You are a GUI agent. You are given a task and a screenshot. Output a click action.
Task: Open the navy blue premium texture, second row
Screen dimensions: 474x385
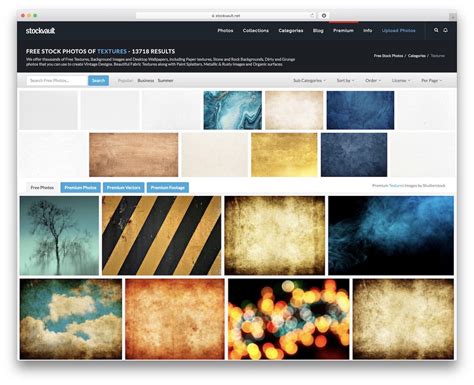(x=354, y=155)
